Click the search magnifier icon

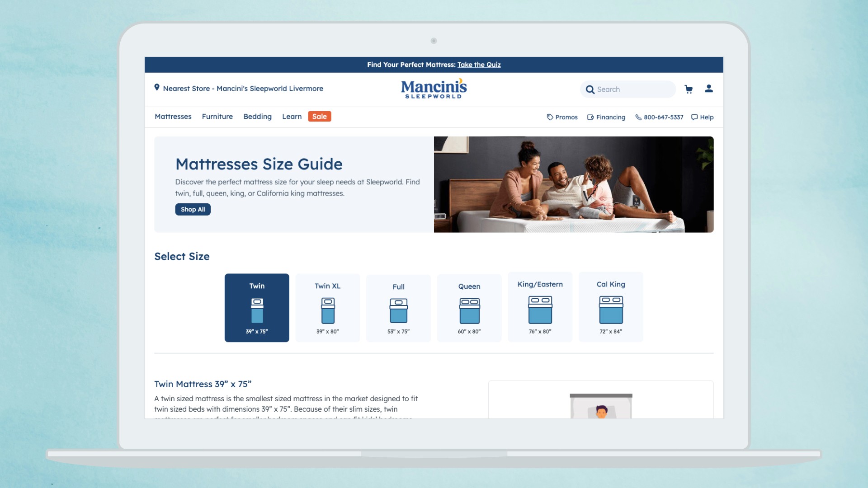coord(590,89)
